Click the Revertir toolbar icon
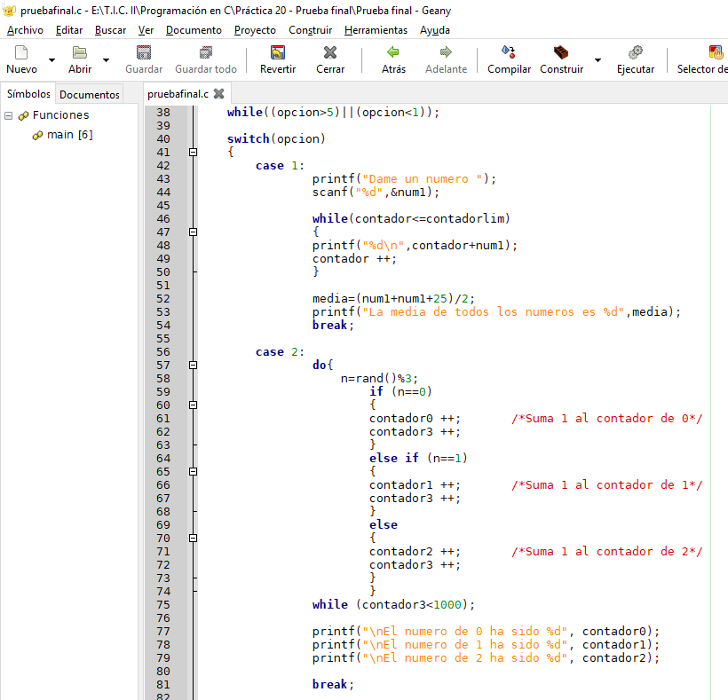Screen dimensions: 728x700 (278, 52)
